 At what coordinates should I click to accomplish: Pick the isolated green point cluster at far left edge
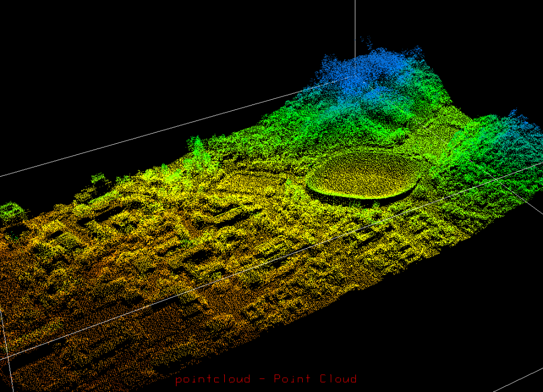(12, 211)
